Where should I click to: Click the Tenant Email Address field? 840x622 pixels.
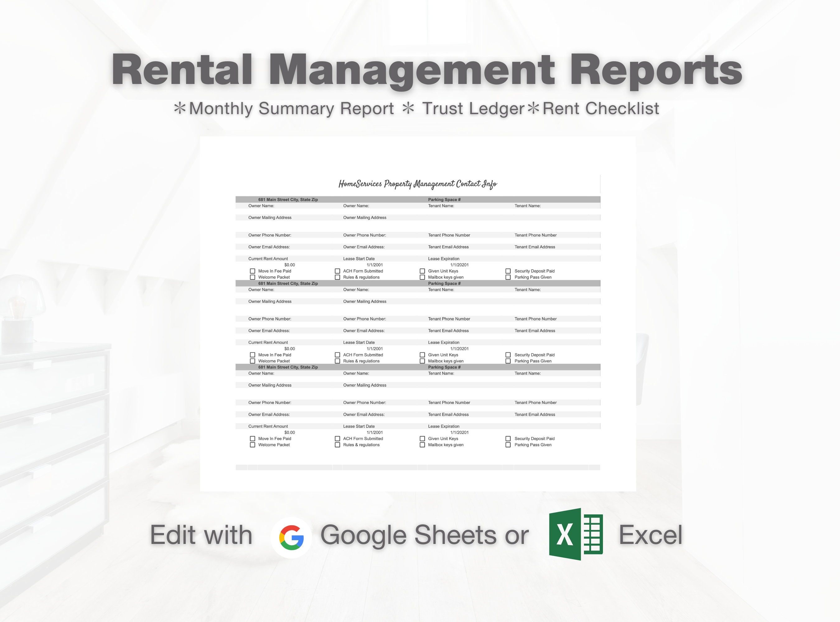448,247
